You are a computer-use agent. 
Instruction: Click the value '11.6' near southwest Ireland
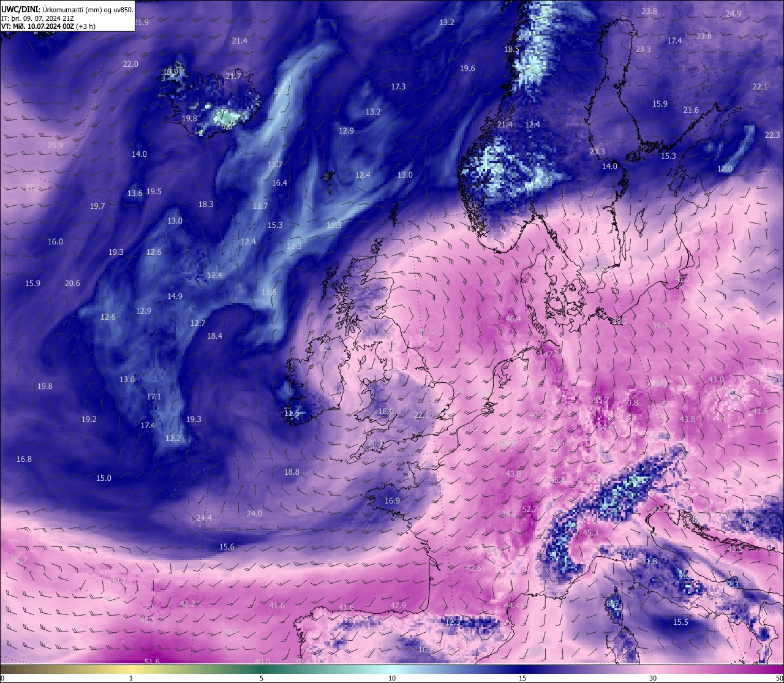(292, 413)
